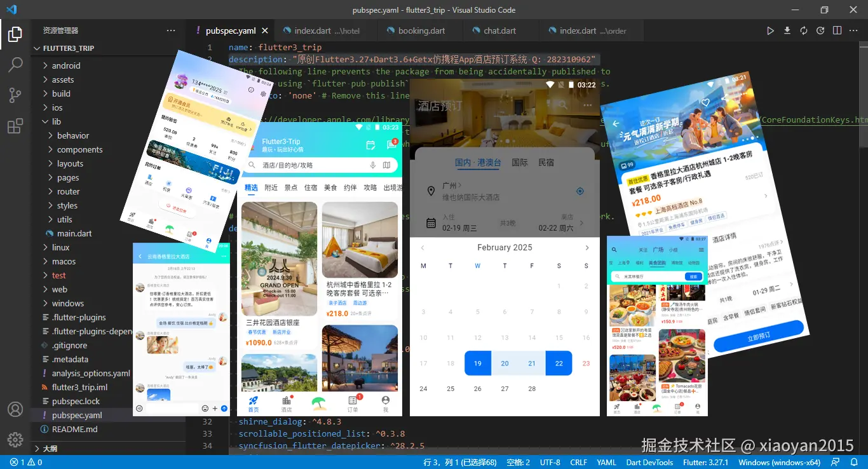Tap microphone icon in hotel search bar
This screenshot has width=868, height=469.
tap(373, 165)
